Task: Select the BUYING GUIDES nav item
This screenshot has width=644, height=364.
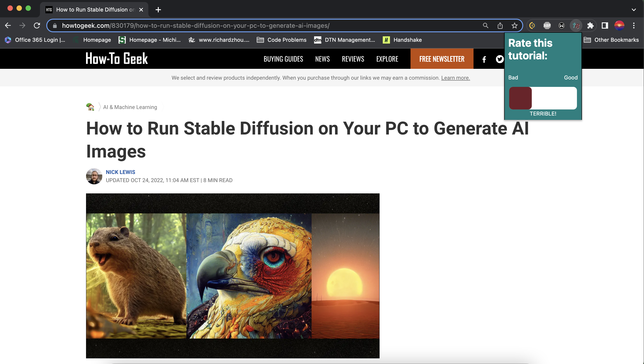Action: point(283,59)
